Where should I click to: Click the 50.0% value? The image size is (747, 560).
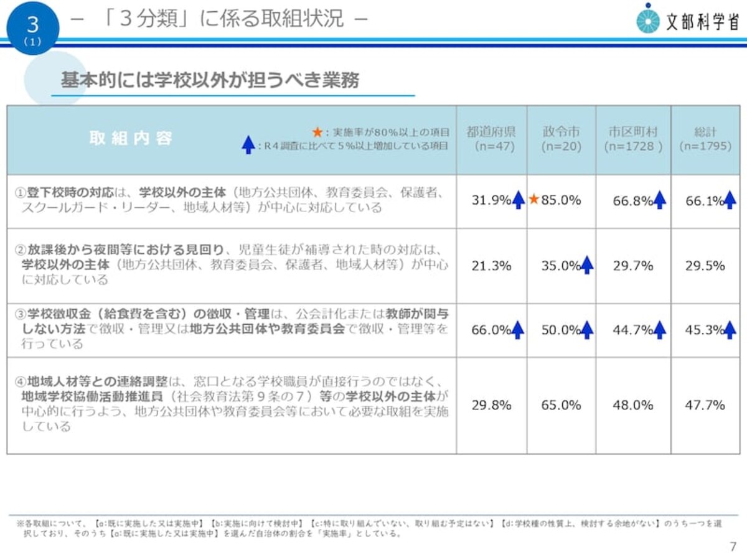561,330
